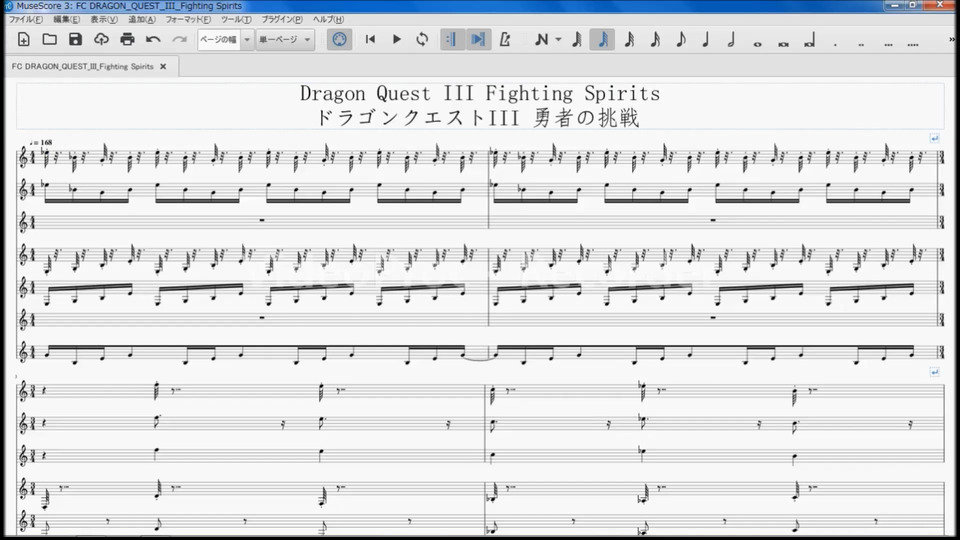Open zoom level dropdown arrow
This screenshot has height=540, width=960.
click(247, 40)
